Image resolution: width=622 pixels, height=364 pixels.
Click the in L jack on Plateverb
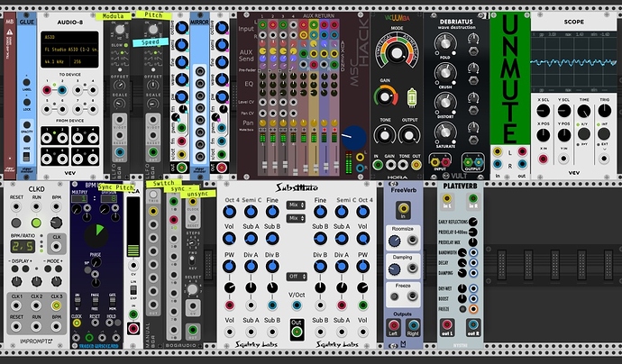447,198
